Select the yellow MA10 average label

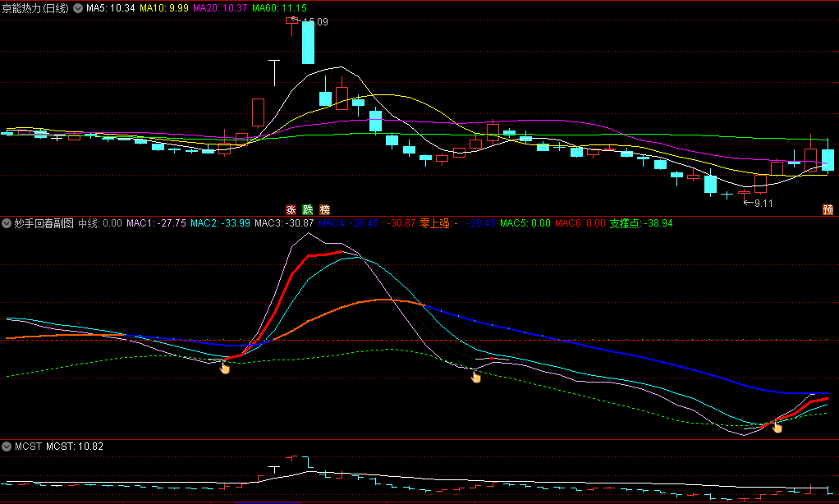(164, 8)
